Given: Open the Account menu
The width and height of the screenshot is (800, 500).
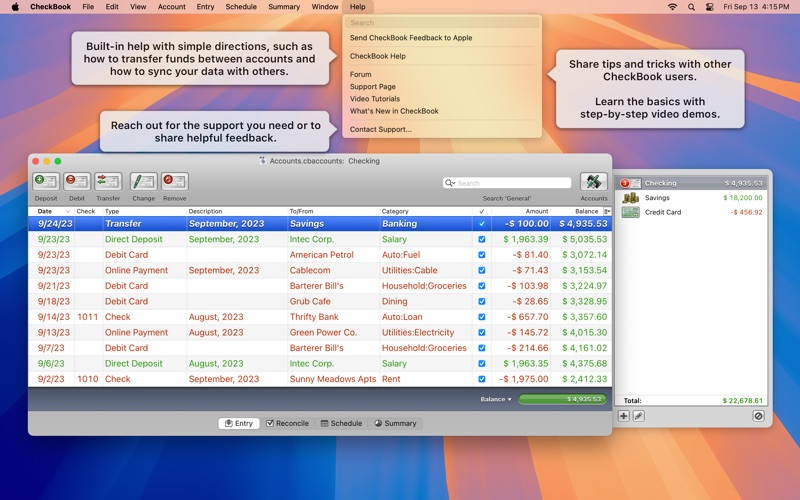Looking at the screenshot, I should (x=171, y=7).
